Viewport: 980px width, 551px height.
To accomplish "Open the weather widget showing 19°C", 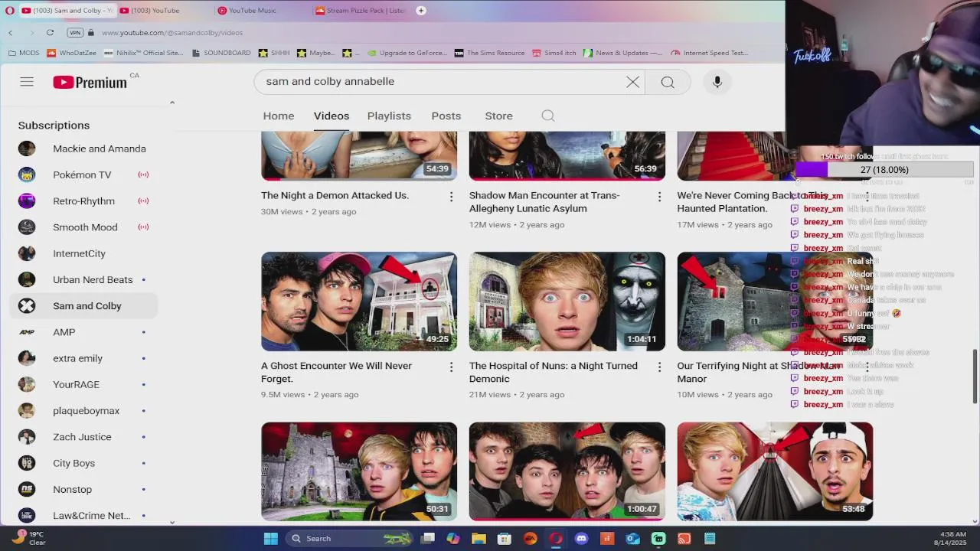I will [x=28, y=538].
